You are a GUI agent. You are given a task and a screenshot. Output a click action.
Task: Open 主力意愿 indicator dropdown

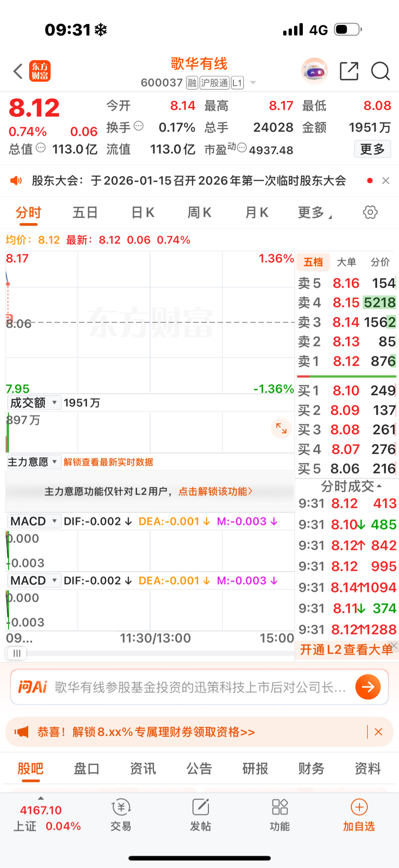coord(34,462)
